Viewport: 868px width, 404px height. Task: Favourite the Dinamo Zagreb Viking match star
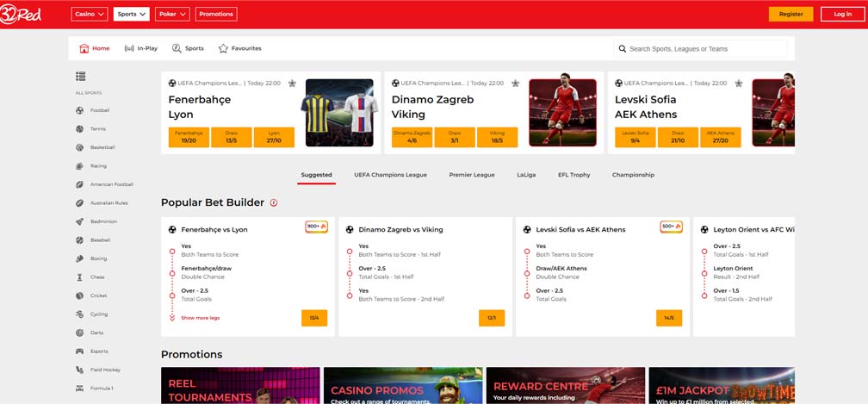coord(515,84)
